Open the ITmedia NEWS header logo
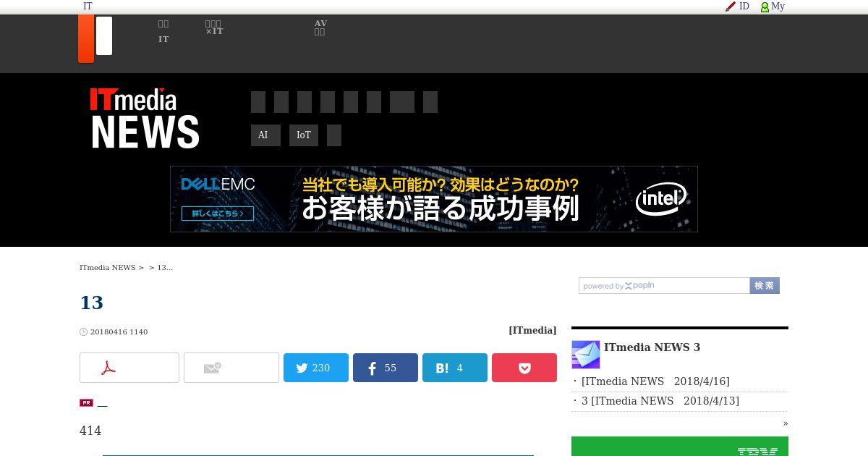The width and height of the screenshot is (868, 456). coord(145,119)
